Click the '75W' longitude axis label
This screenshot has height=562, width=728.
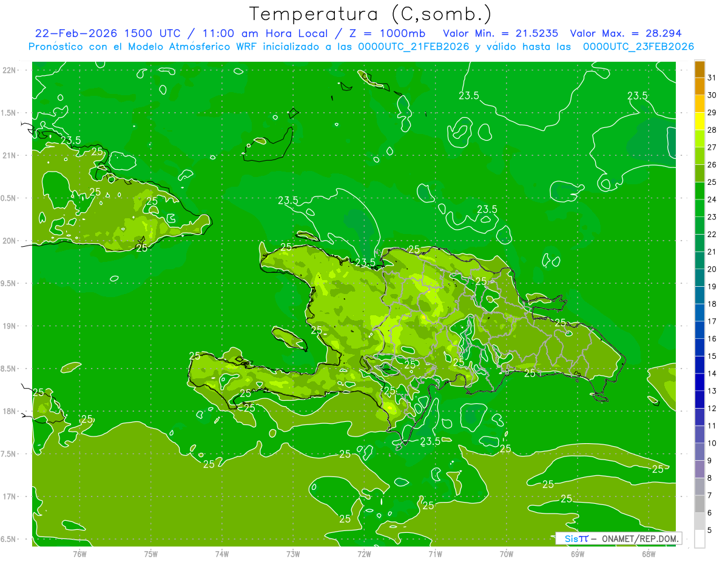click(x=151, y=554)
